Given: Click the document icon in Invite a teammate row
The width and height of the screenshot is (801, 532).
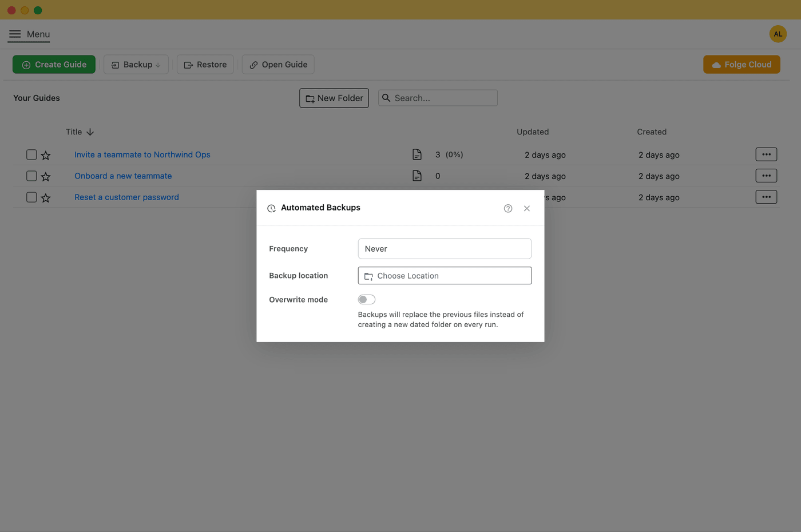Looking at the screenshot, I should [417, 154].
